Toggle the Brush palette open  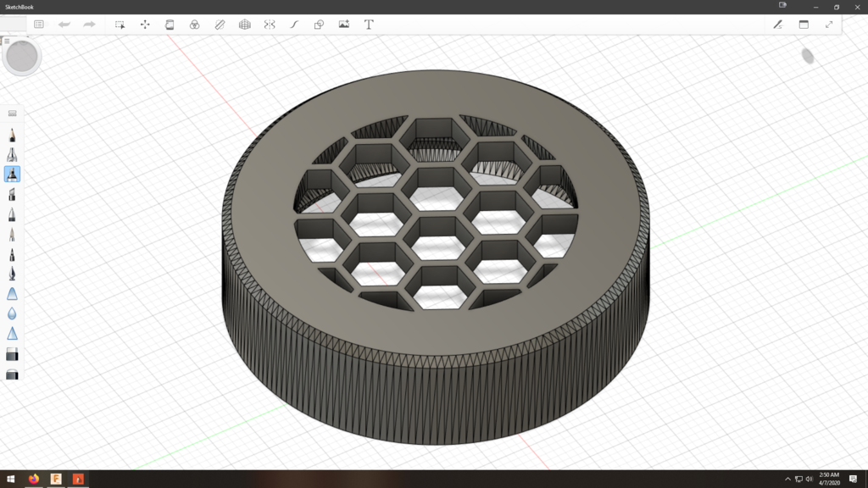(779, 25)
